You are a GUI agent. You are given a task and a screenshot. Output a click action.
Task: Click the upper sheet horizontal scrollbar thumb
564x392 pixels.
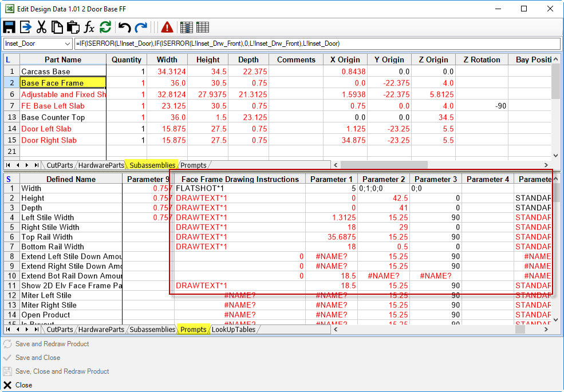pyautogui.click(x=384, y=165)
